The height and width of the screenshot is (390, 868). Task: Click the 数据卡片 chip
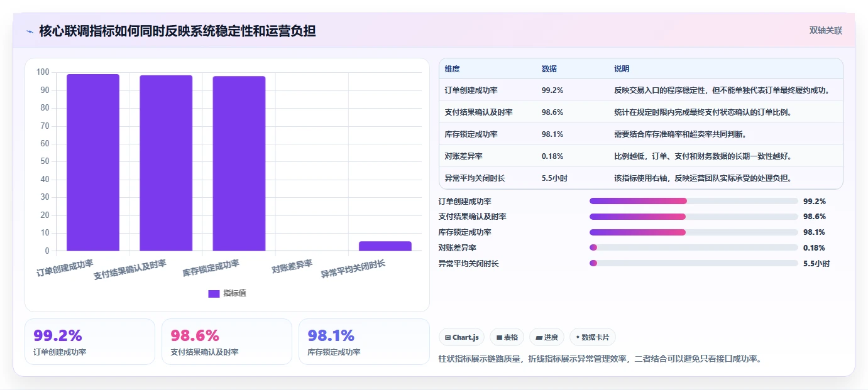pyautogui.click(x=593, y=337)
